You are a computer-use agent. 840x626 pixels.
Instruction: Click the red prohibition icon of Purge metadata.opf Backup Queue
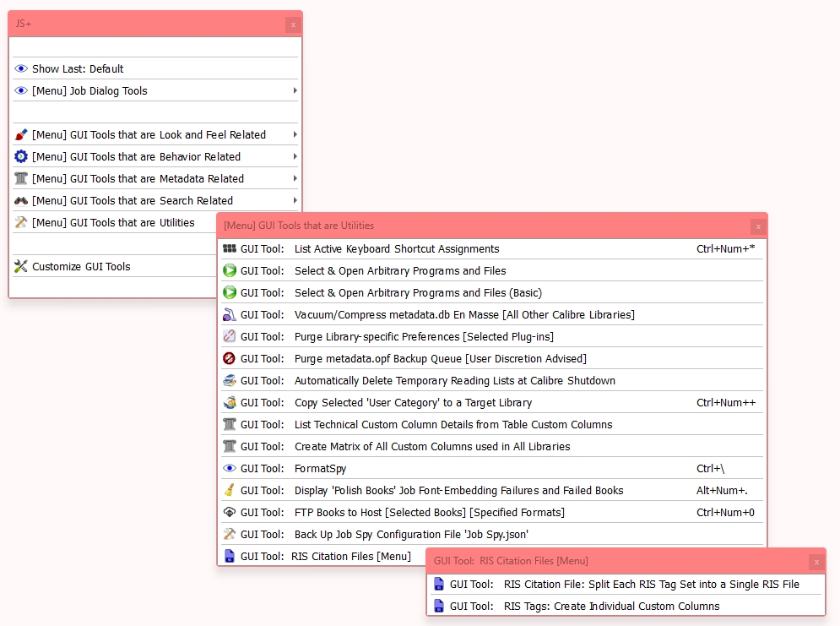point(230,358)
